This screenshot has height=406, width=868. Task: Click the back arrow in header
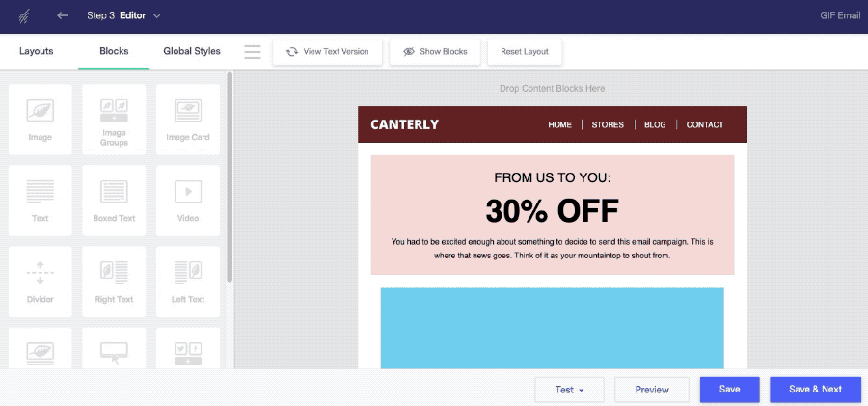(x=62, y=15)
